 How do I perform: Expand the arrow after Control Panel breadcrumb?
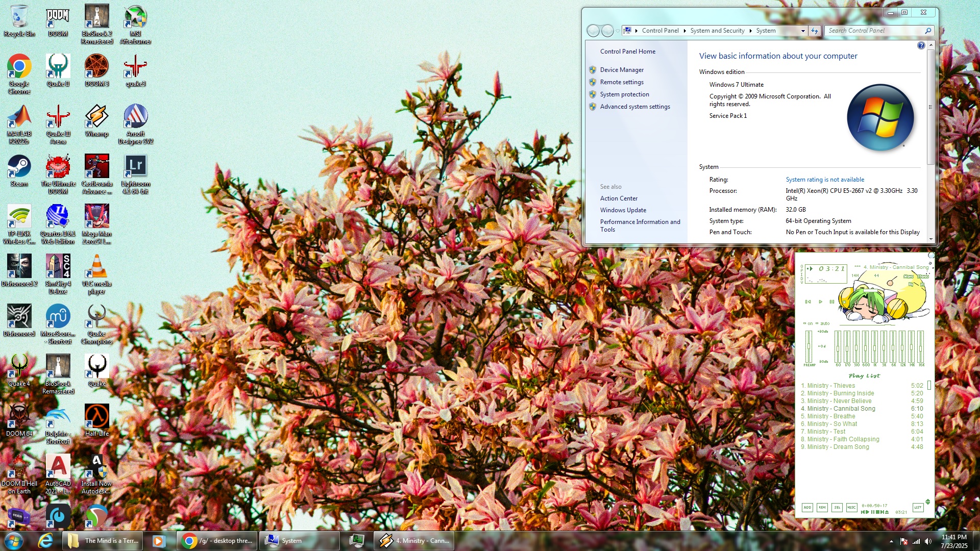point(684,31)
